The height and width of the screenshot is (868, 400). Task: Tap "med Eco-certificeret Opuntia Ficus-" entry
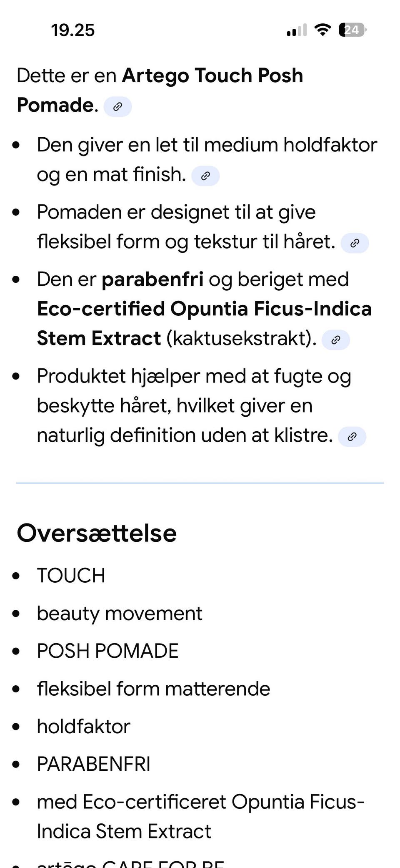point(200,802)
